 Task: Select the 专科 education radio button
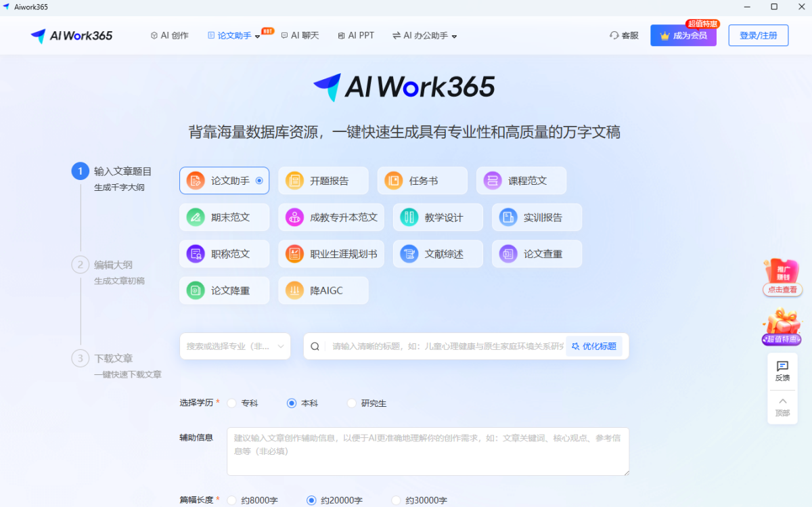coord(231,403)
